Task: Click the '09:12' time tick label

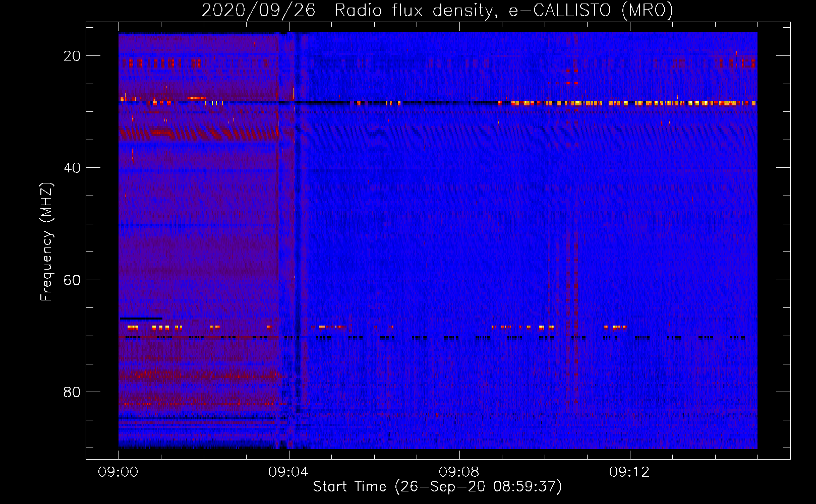Action: 629,472
